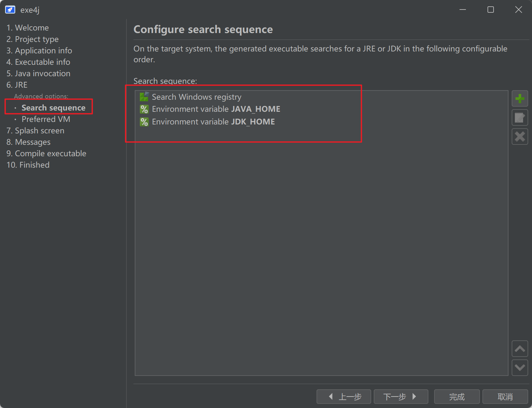
Task: Move selected entry down with arrow
Action: pyautogui.click(x=520, y=368)
